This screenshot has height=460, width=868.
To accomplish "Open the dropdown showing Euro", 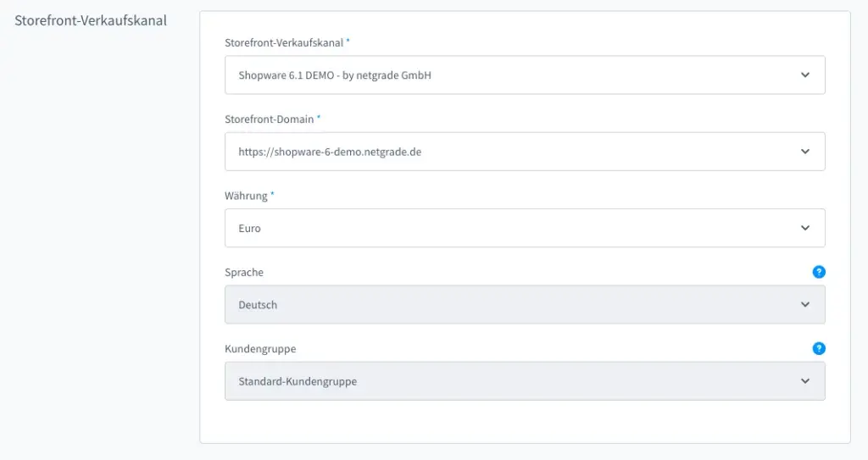I will 509,228.
